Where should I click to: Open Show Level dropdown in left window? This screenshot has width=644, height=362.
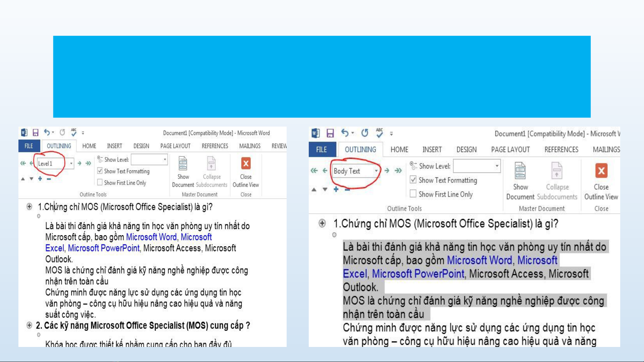165,160
